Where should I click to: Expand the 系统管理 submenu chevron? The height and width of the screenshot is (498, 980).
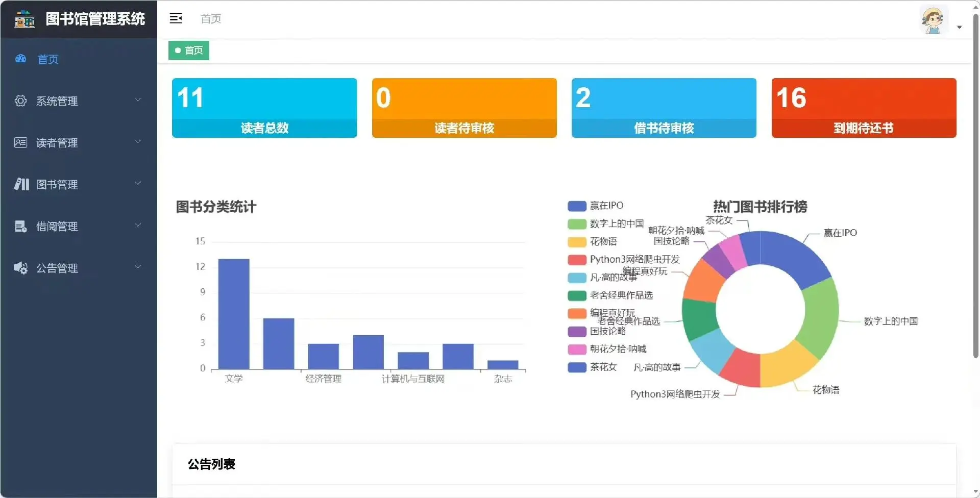tap(137, 99)
